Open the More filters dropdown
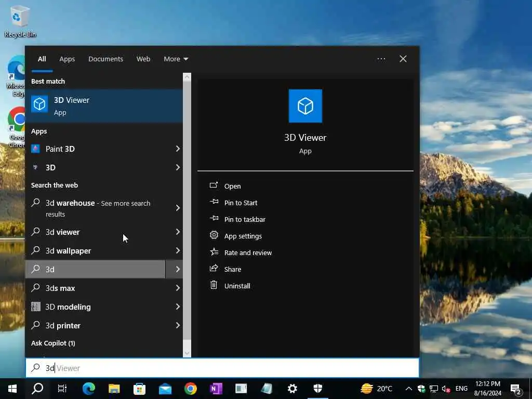The width and height of the screenshot is (532, 399). tap(176, 59)
